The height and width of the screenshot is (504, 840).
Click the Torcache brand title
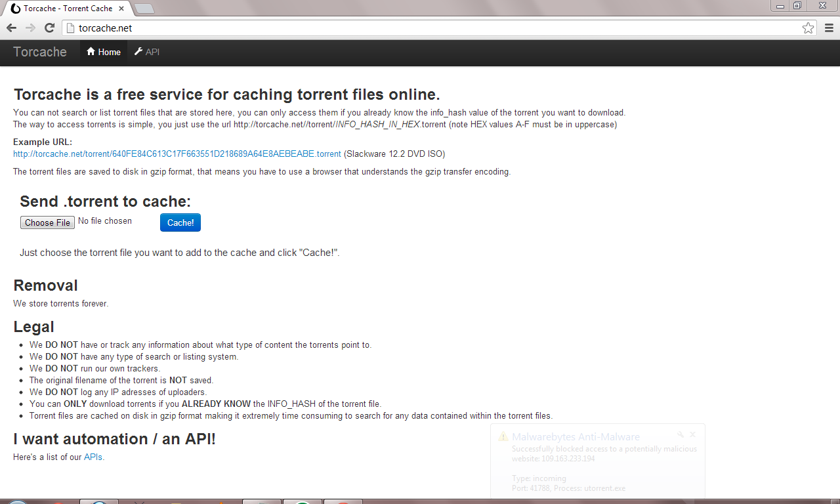point(40,52)
